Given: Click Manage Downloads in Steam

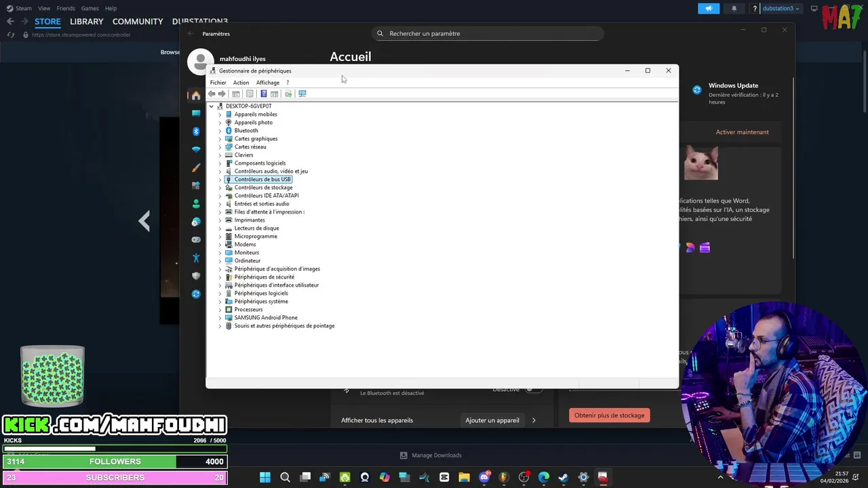Looking at the screenshot, I should [431, 455].
